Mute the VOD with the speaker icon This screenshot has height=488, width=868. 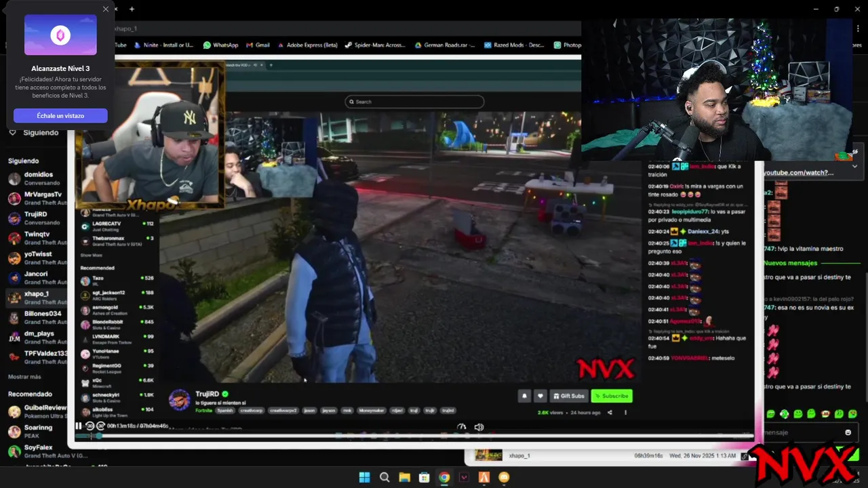point(479,427)
